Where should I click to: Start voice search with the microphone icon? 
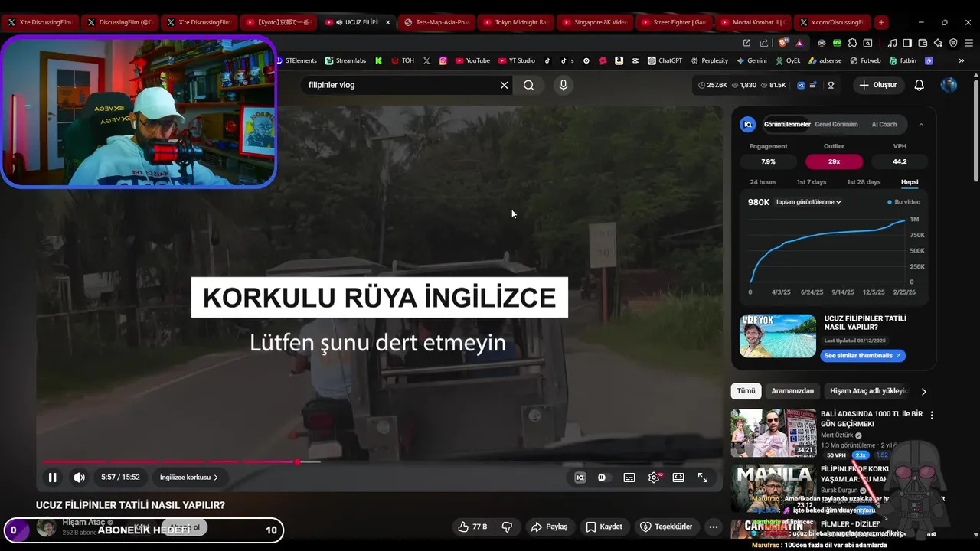point(563,85)
